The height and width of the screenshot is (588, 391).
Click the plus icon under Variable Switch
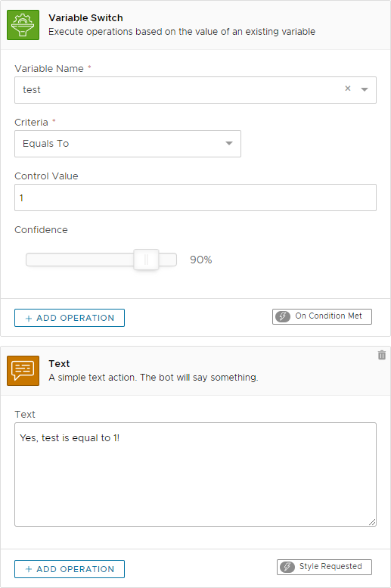click(29, 319)
